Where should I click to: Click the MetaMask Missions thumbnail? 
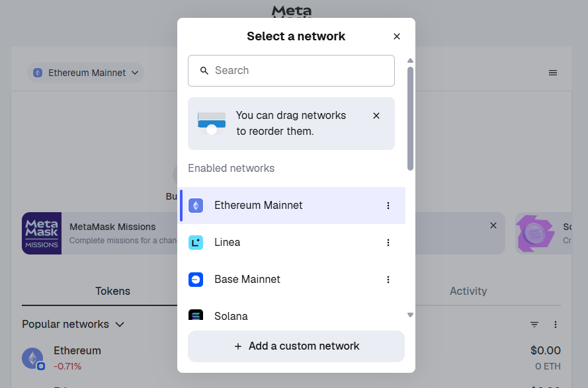tap(42, 233)
